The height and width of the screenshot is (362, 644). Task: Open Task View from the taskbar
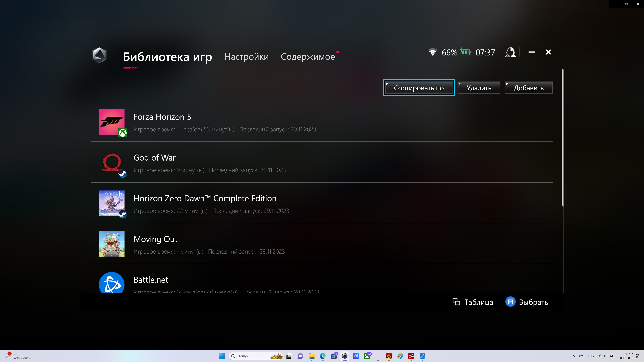[289, 356]
